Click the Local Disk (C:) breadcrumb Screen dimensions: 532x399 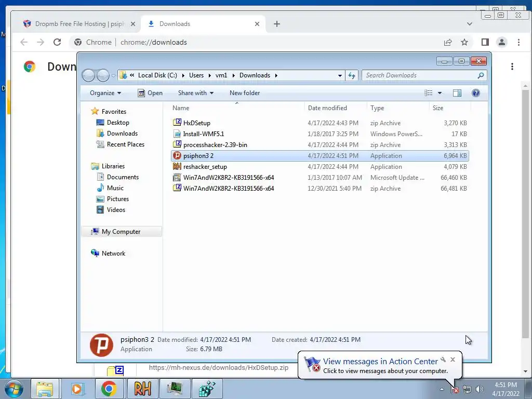[x=157, y=75]
